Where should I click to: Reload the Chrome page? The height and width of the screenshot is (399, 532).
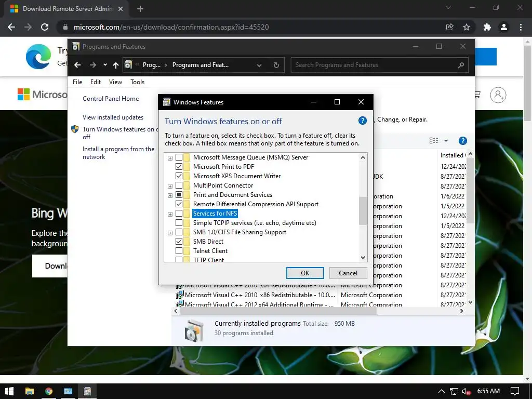tap(45, 27)
